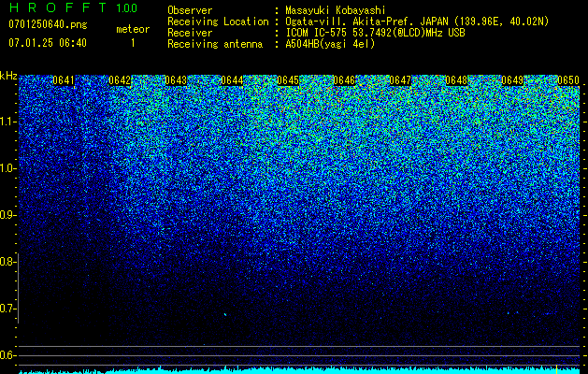Click the 0.6 kHz axis label
Viewport: 588px width, 374px height.
point(8,355)
